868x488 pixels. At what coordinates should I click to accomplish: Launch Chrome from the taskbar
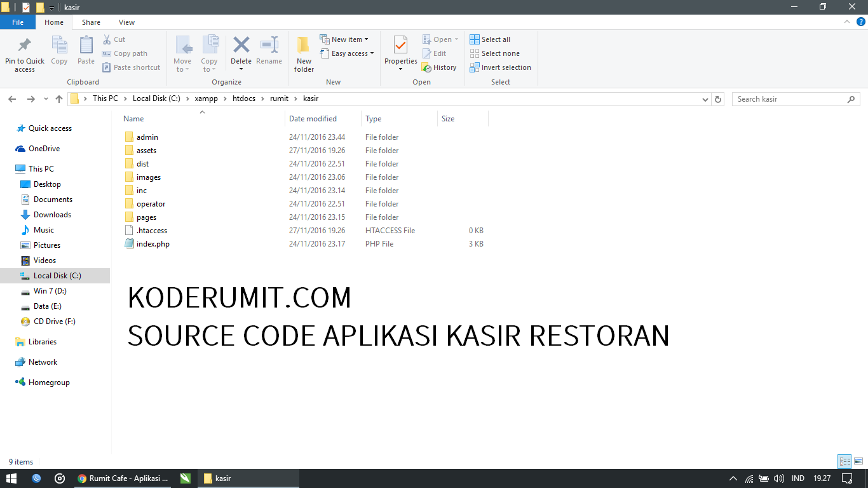point(82,478)
